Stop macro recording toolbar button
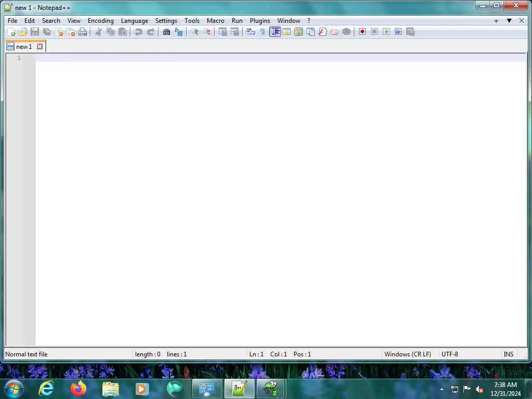532x399 pixels. 374,32
